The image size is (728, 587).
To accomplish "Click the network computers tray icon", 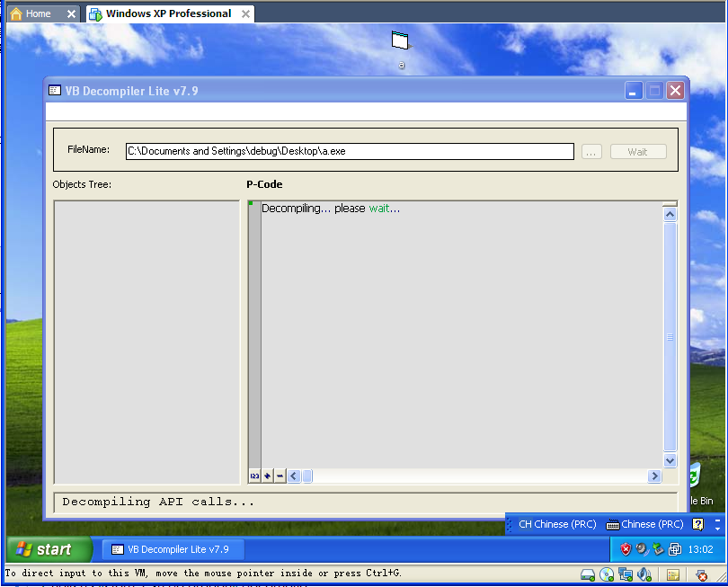I will (675, 549).
